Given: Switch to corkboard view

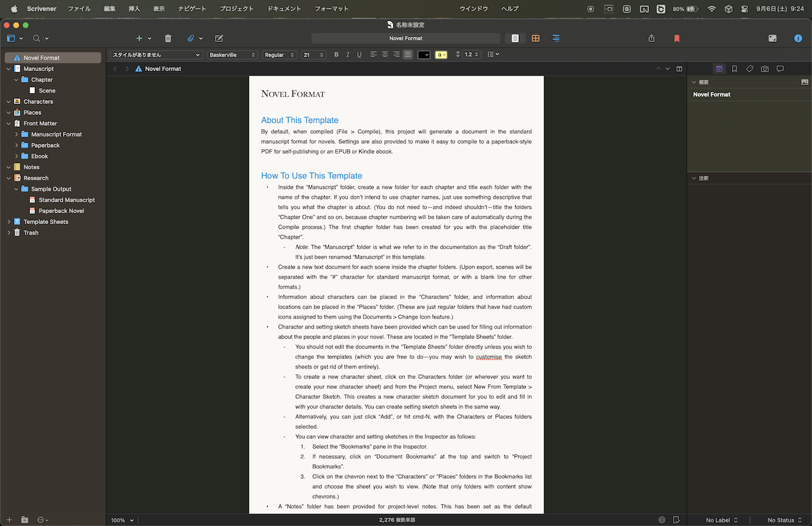Looking at the screenshot, I should pos(535,38).
